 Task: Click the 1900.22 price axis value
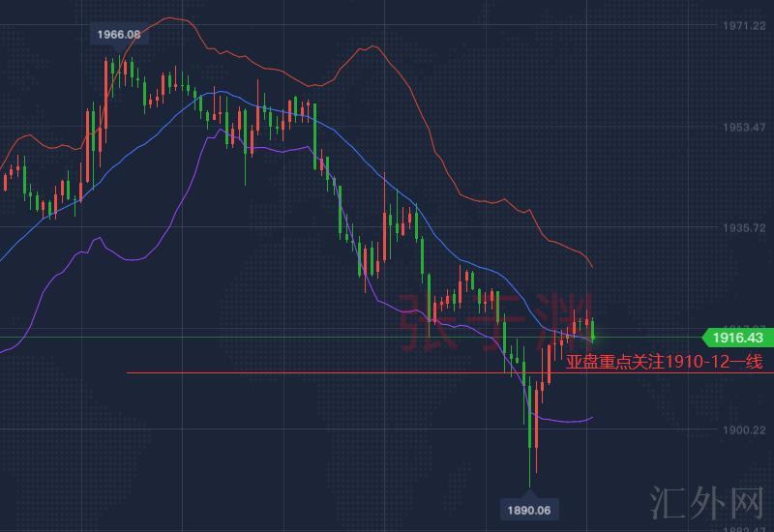click(744, 429)
